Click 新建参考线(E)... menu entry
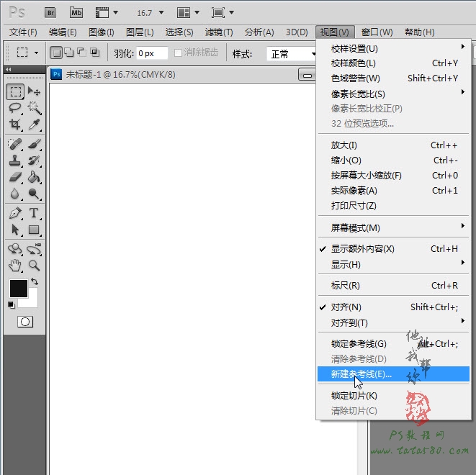This screenshot has width=476, height=475. click(393, 374)
